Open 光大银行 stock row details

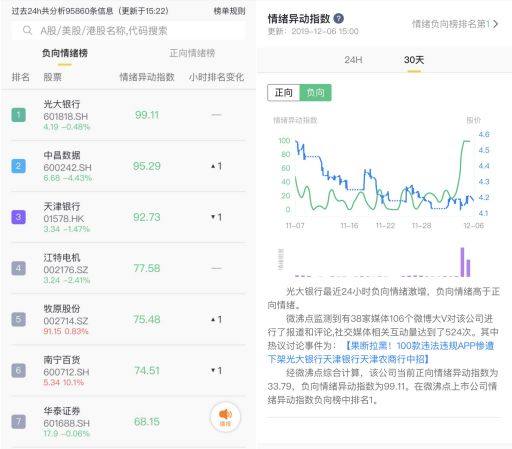[x=129, y=115]
